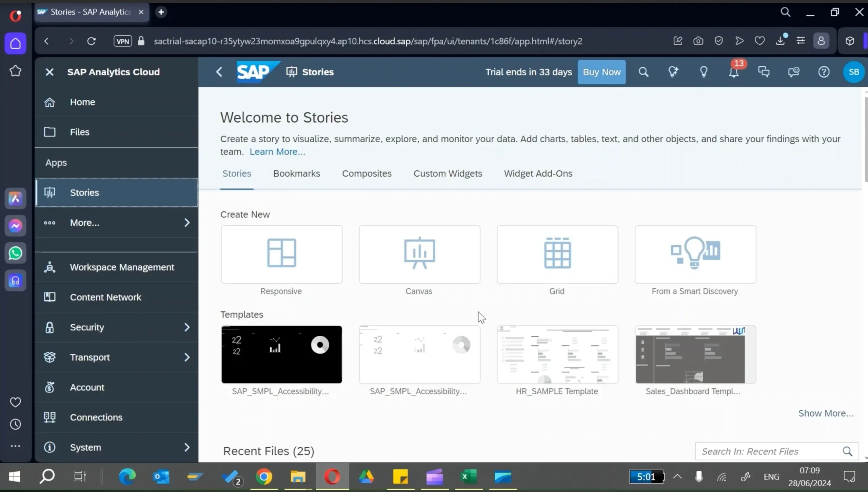Switch to the Widget Add-Ons tab
The image size is (868, 492).
pyautogui.click(x=538, y=173)
